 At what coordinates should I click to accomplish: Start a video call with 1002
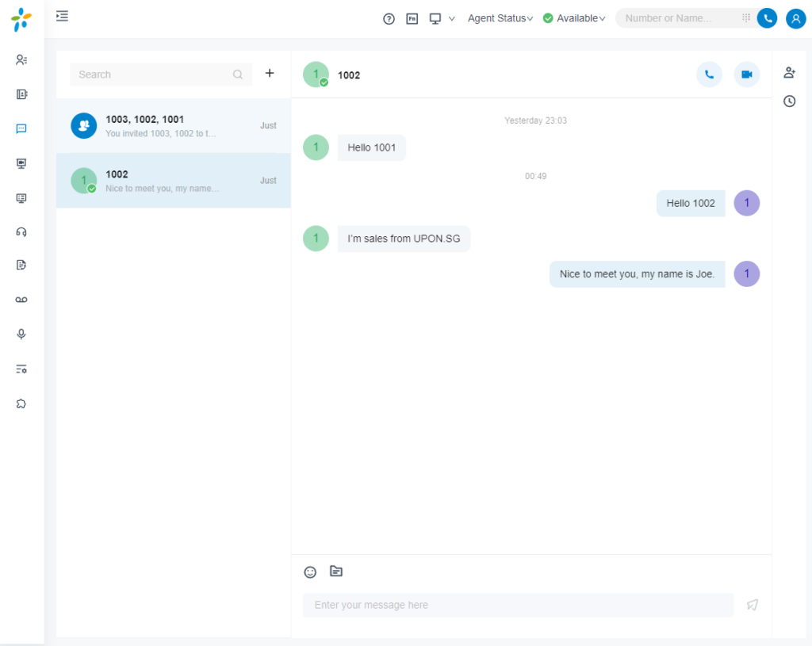(746, 75)
